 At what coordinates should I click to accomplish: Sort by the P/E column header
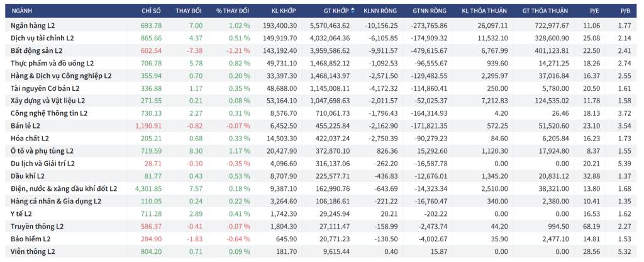(x=594, y=11)
